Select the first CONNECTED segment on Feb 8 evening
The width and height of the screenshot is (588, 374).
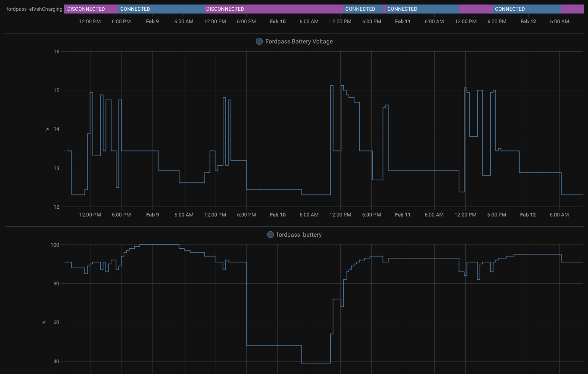[x=162, y=9]
